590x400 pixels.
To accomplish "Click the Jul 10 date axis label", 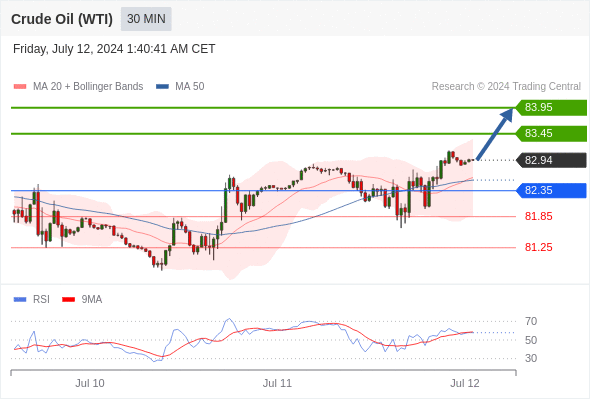I will point(90,383).
